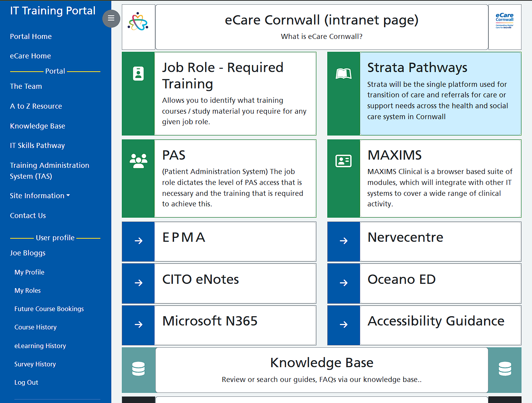Screen dimensions: 532x403
Task: Click the '(Patient Administration System)' description text
Action: tap(232, 188)
